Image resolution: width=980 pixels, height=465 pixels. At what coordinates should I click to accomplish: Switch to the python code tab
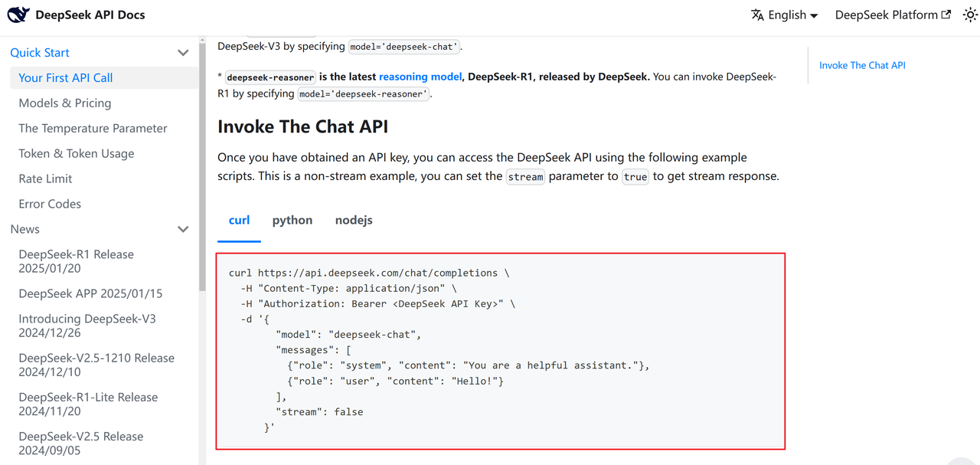292,220
